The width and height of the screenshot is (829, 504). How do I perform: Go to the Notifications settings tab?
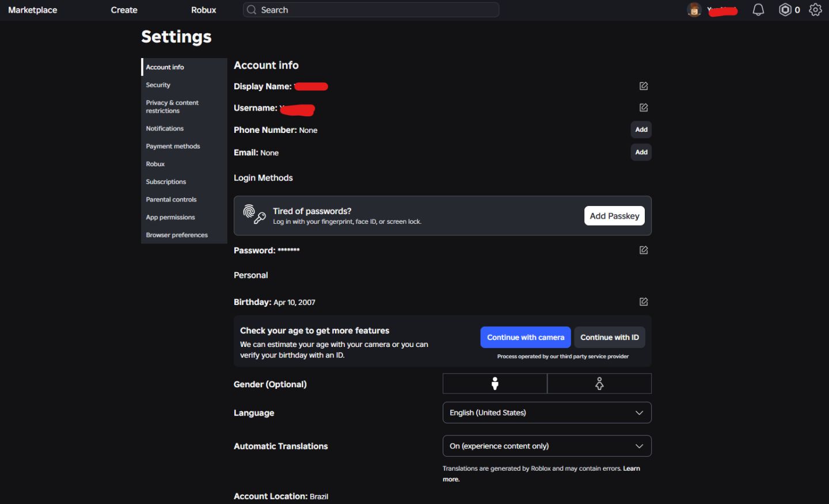(x=184, y=129)
